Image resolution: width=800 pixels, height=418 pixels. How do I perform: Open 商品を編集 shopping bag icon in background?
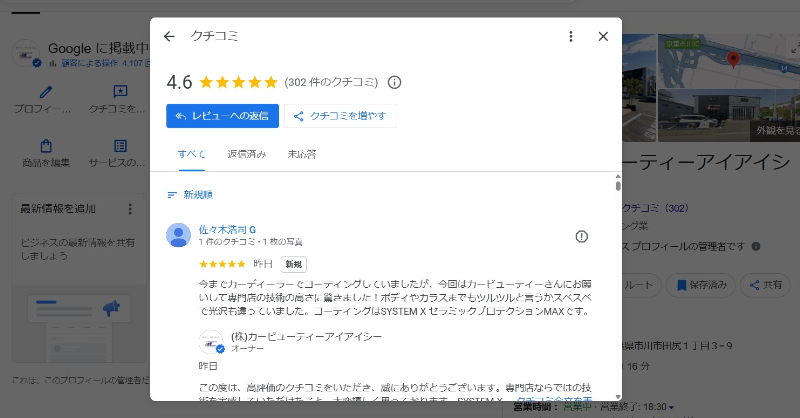[x=46, y=146]
